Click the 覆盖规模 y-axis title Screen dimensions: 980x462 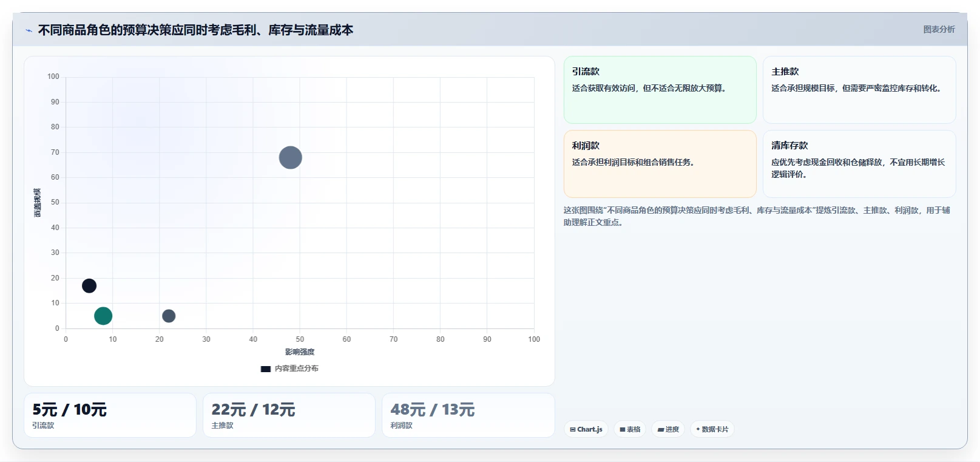click(38, 203)
